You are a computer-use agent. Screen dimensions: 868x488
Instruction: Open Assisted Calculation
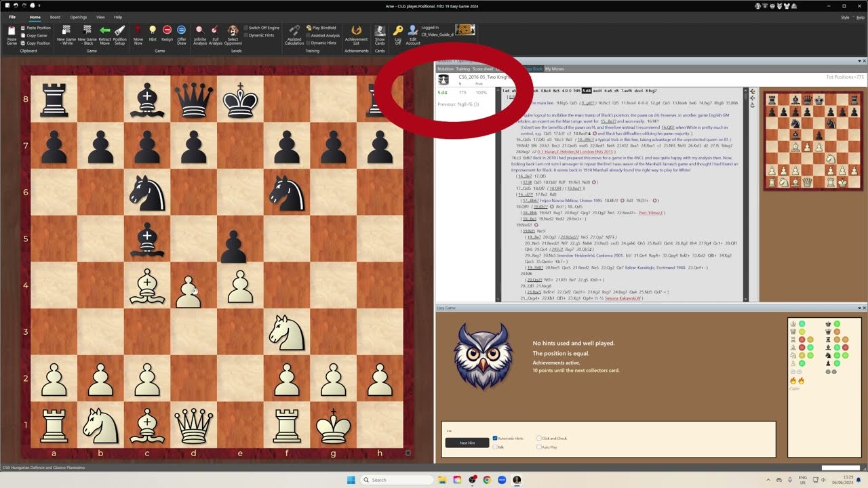point(294,35)
